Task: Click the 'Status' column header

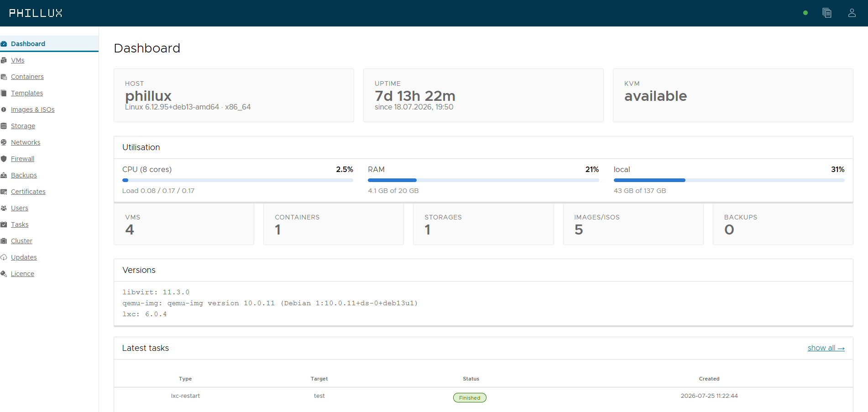Action: (x=471, y=379)
